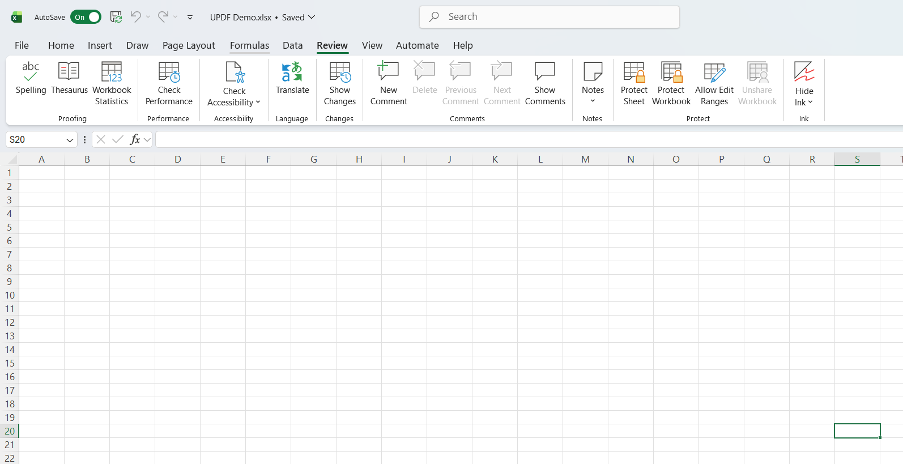
Task: Click the Search box in title bar
Action: pos(550,17)
